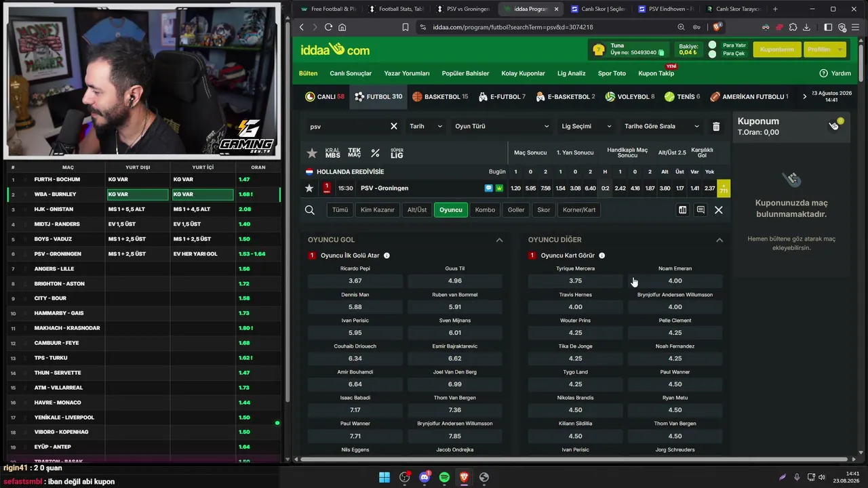Show info for Oyuncu İlk Golü Atar
Image resolution: width=868 pixels, height=488 pixels.
point(387,256)
